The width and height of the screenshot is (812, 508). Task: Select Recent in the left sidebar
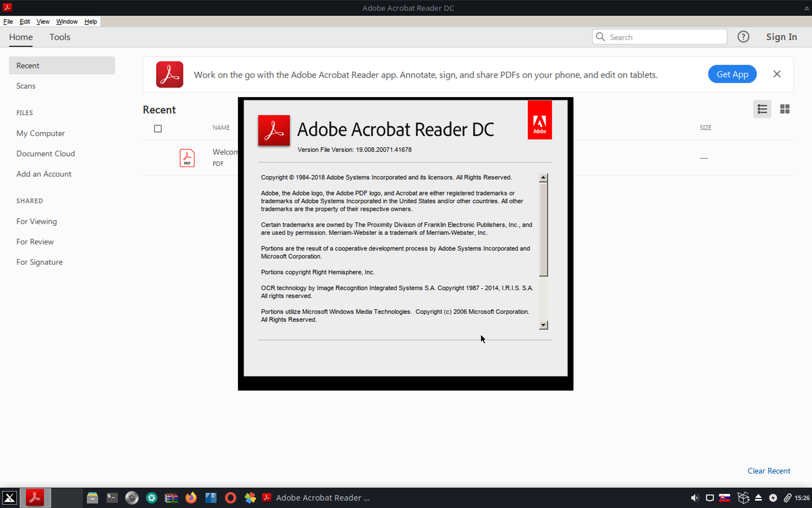[x=62, y=65]
